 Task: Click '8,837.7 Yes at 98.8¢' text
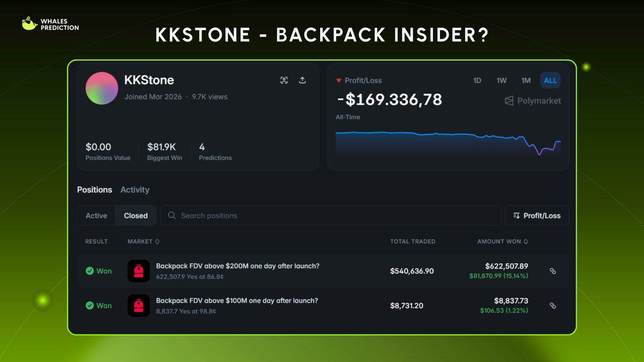[x=186, y=312]
